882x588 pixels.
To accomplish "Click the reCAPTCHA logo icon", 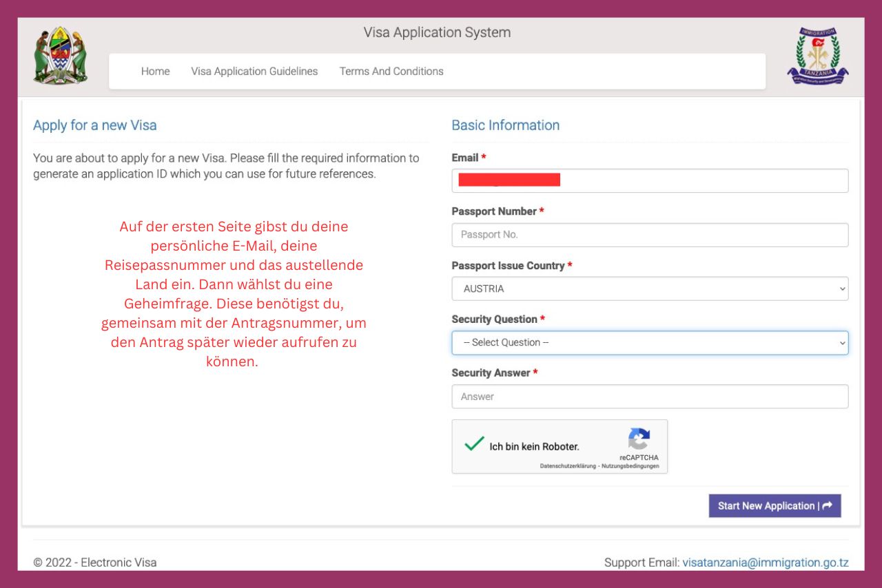I will tap(639, 439).
